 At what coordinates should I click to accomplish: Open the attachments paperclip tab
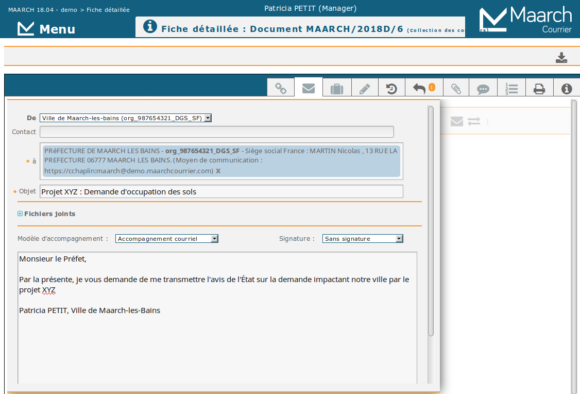click(x=456, y=89)
